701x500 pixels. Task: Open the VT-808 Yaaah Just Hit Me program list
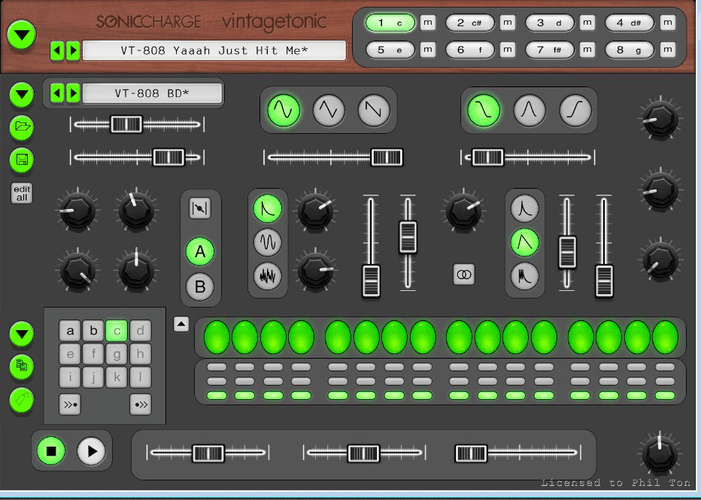pyautogui.click(x=214, y=51)
